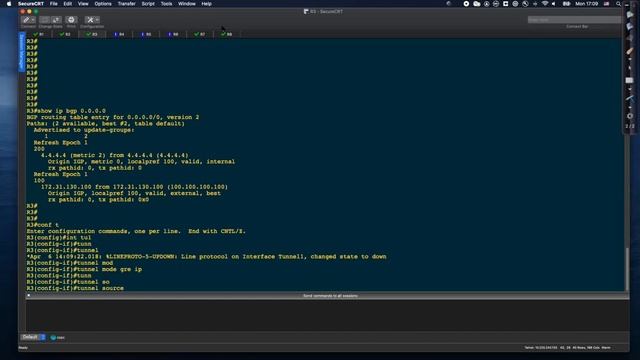Open Spotlight search in the menu bar
This screenshot has width=640, height=360.
click(x=618, y=4)
